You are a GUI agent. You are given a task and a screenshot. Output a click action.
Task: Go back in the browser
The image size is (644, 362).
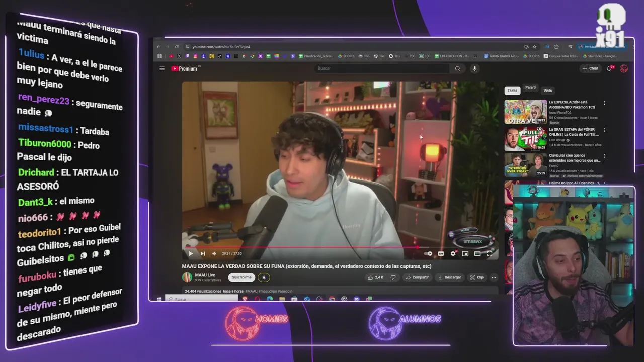(x=158, y=47)
